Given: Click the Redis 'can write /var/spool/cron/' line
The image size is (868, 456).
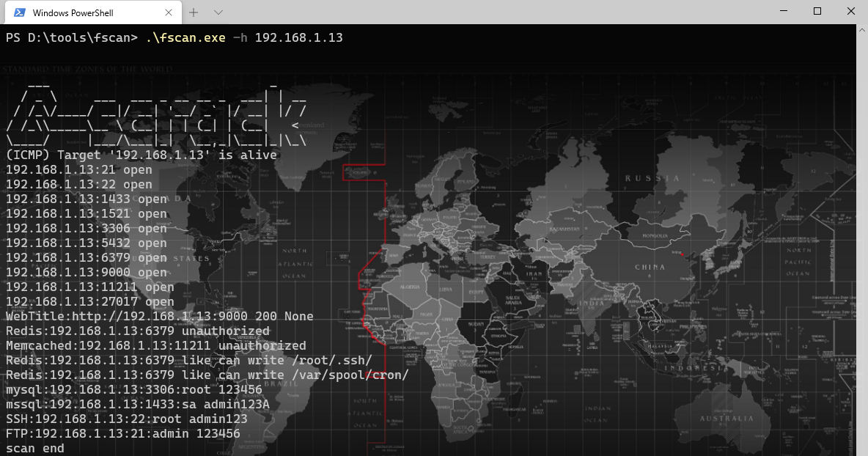Looking at the screenshot, I should pyautogui.click(x=207, y=375).
